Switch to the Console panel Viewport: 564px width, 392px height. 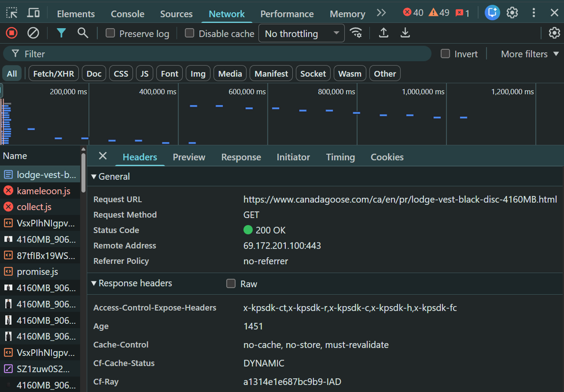pos(127,14)
